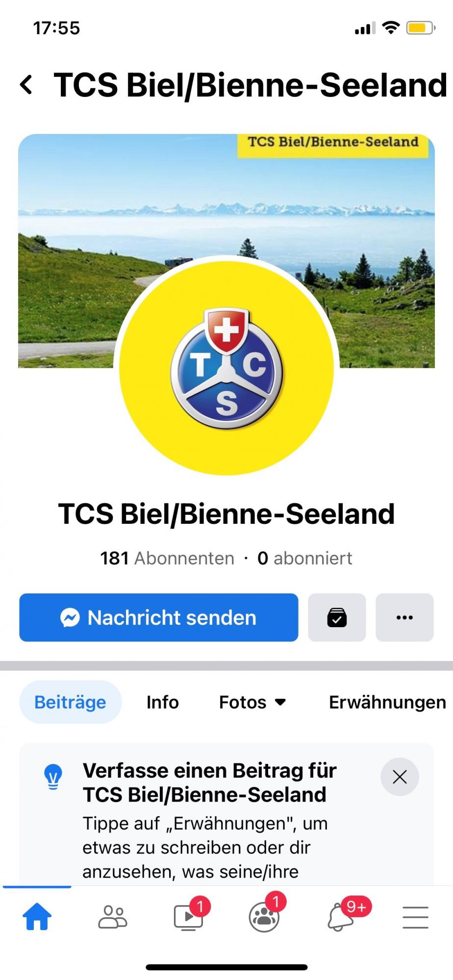Switch to the Erwähnungen tab
This screenshot has width=453, height=980.
pyautogui.click(x=387, y=702)
